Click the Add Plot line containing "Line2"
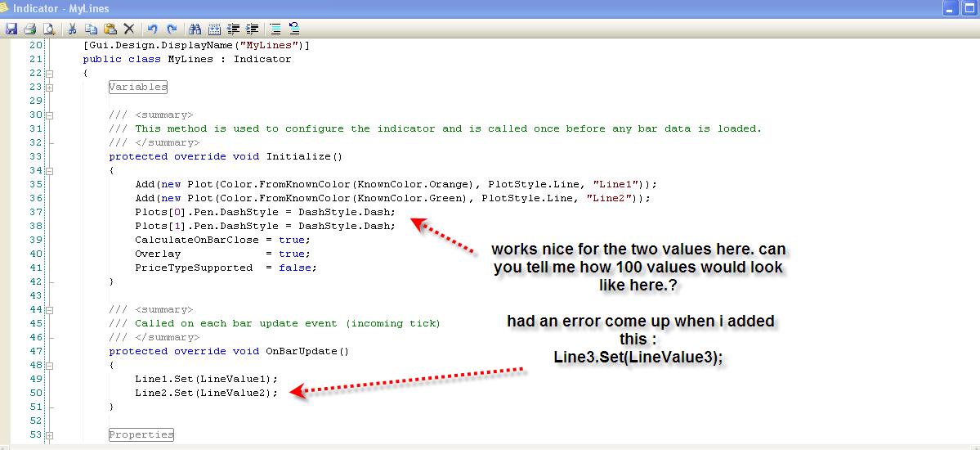980x450 pixels. point(393,198)
